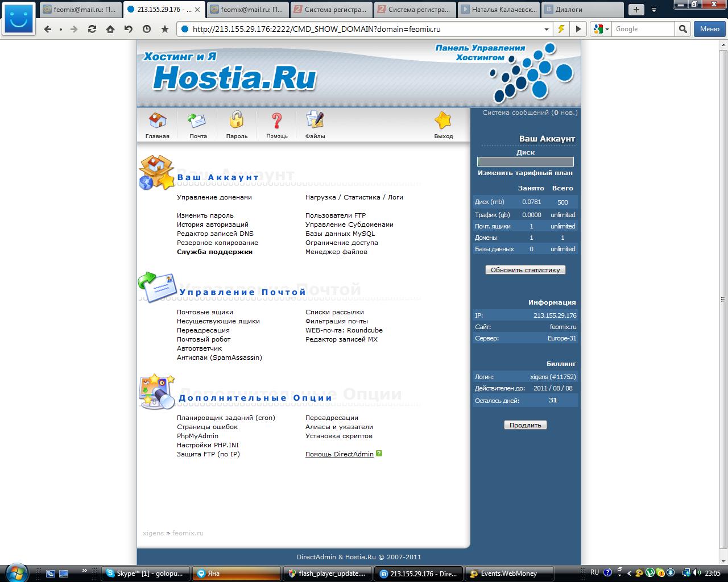The width and height of the screenshot is (728, 582).
Task: Switch to first Система регистра... tab
Action: (x=332, y=9)
